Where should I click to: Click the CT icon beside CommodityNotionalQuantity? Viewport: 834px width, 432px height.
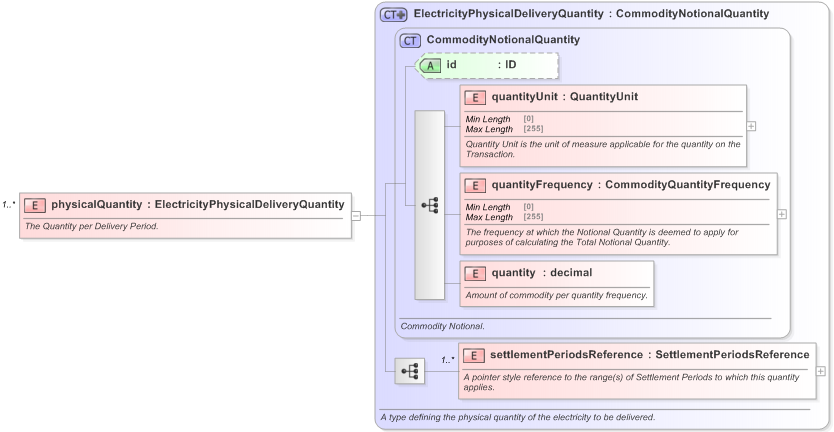click(x=410, y=40)
